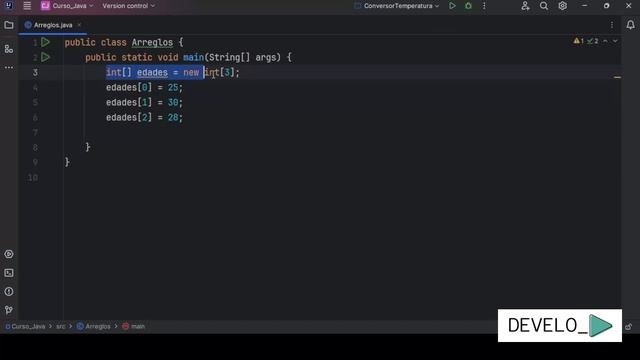Viewport: 640px width, 360px height.
Task: Open the Structure tool window icon
Action: pyautogui.click(x=9, y=49)
